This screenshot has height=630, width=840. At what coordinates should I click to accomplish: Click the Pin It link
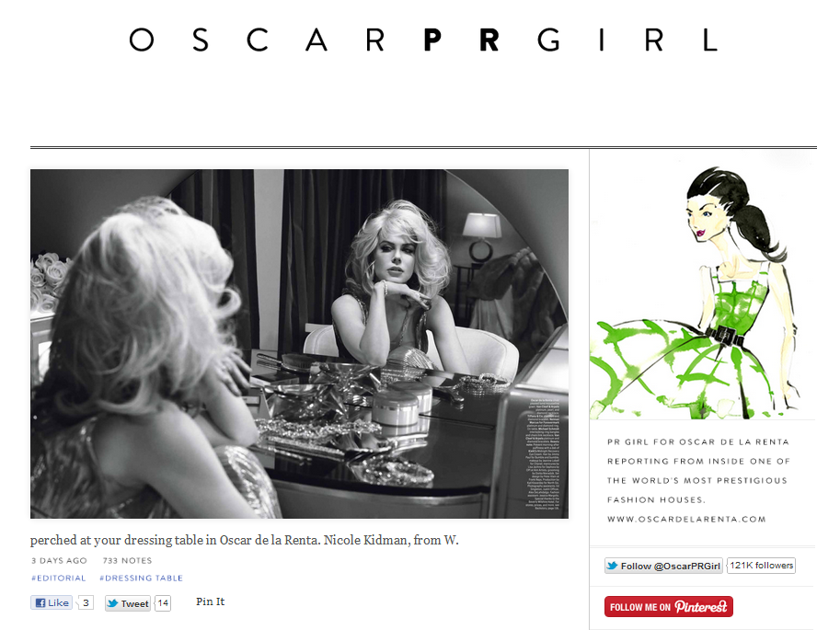click(x=210, y=601)
